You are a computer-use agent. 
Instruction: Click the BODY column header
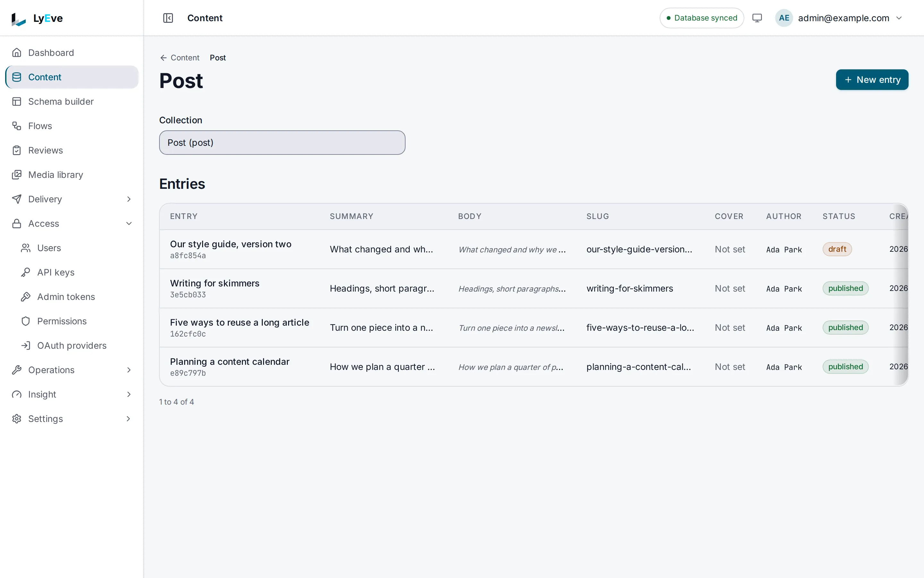(470, 216)
